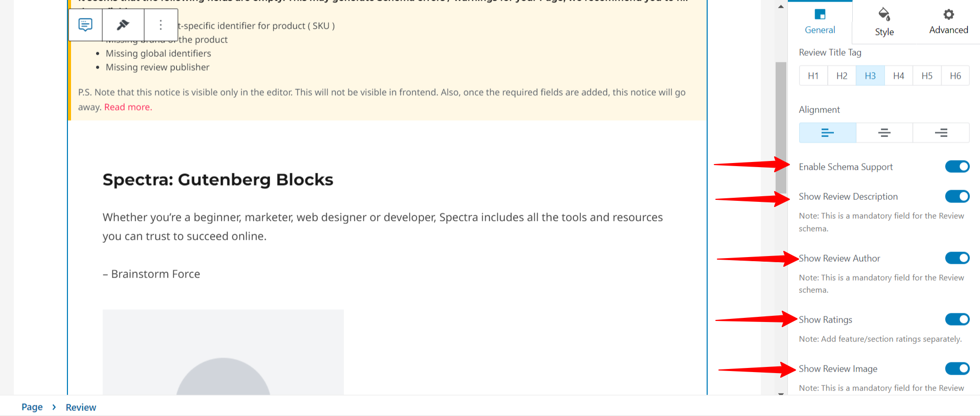This screenshot has height=416, width=980.
Task: Select H6 review title tag
Action: point(955,76)
